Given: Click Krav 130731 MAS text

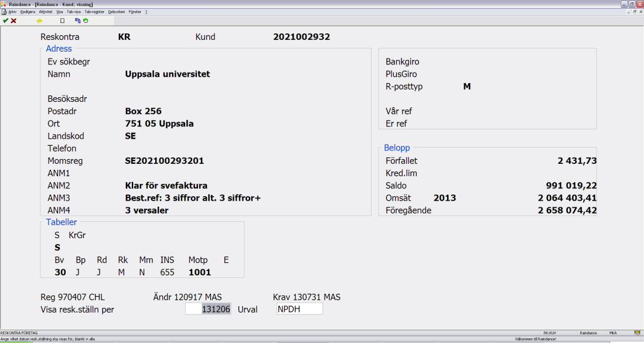Looking at the screenshot, I should tap(307, 297).
